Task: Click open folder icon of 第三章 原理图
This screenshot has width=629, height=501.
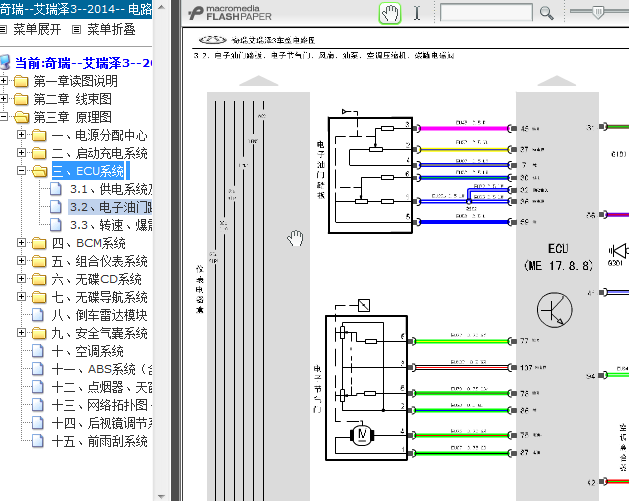Action: [x=22, y=117]
